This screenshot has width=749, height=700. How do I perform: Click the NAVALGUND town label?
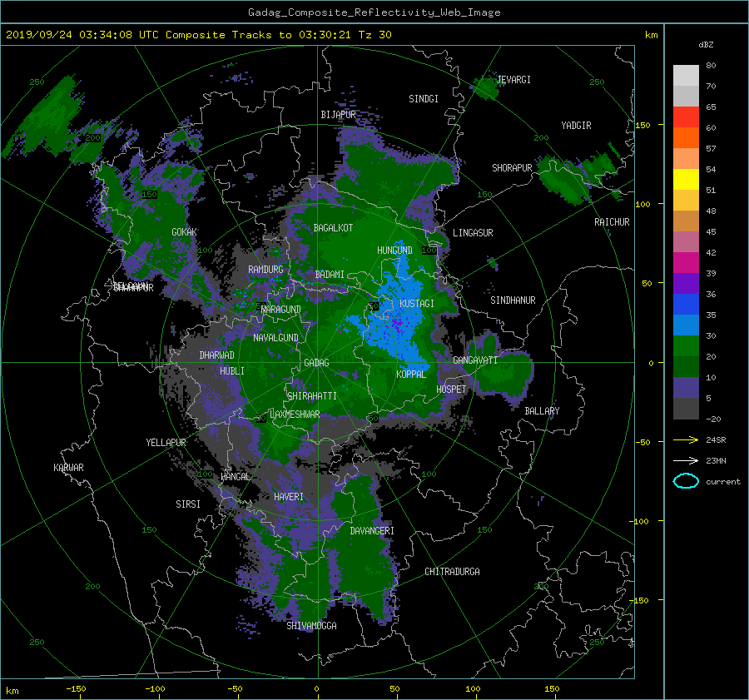point(275,338)
